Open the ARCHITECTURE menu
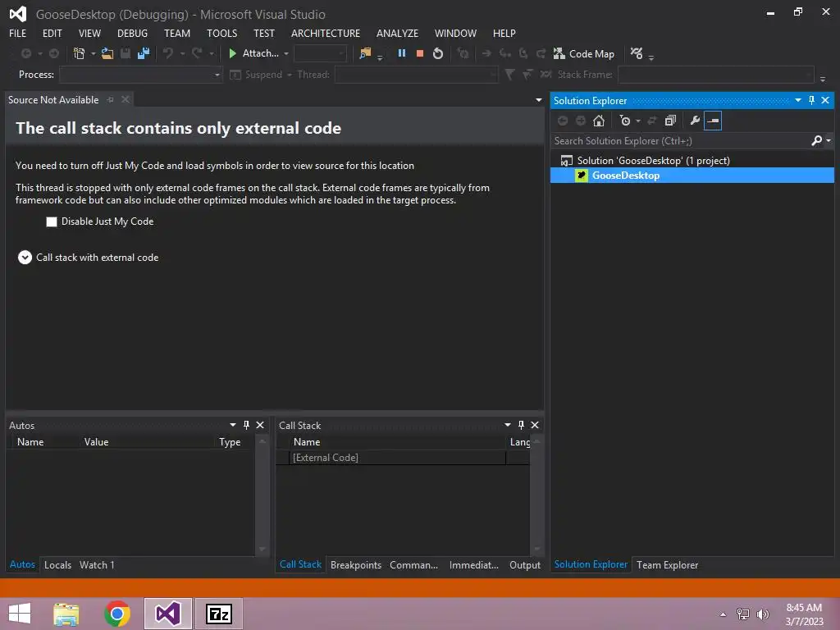Screen dimensions: 840x630 [x=326, y=33]
